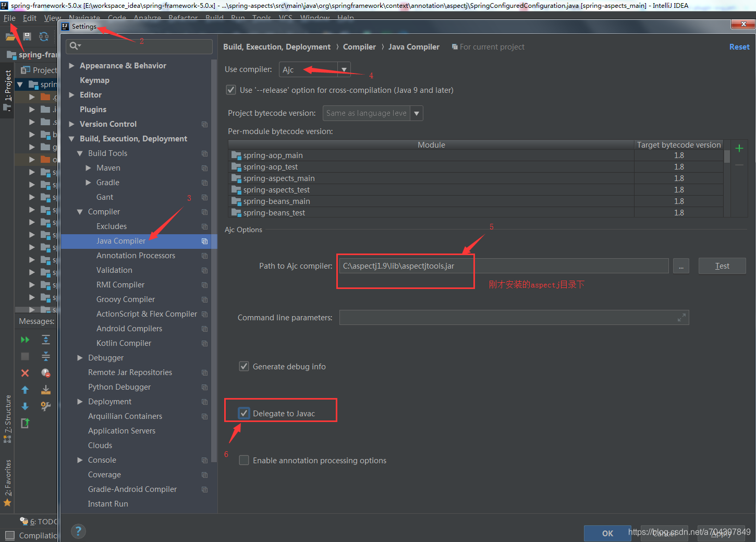Image resolution: width=756 pixels, height=542 pixels.
Task: Click the Reset link
Action: pos(739,47)
